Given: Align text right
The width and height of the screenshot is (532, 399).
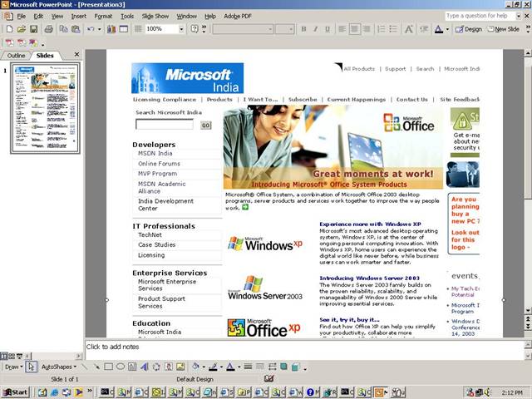Looking at the screenshot, I should (367, 29).
